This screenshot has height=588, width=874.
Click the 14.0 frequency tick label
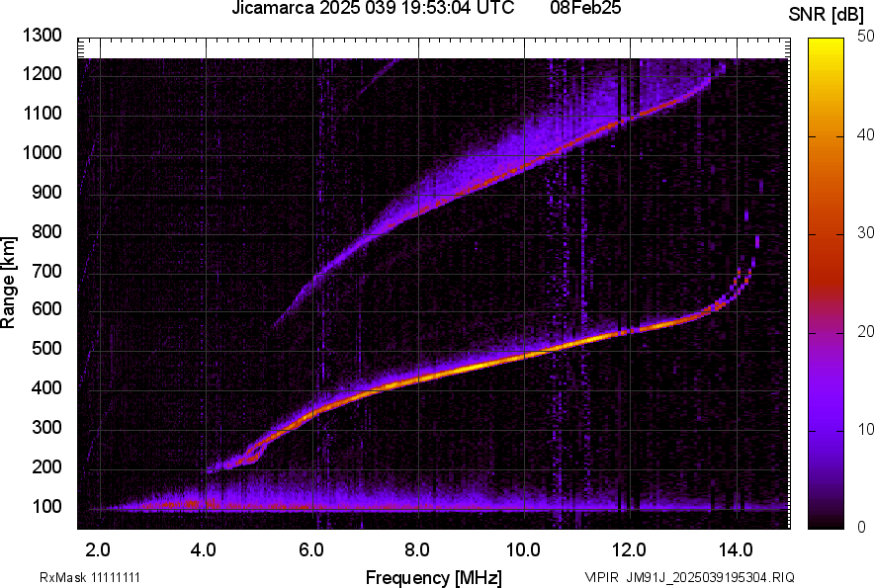click(736, 550)
